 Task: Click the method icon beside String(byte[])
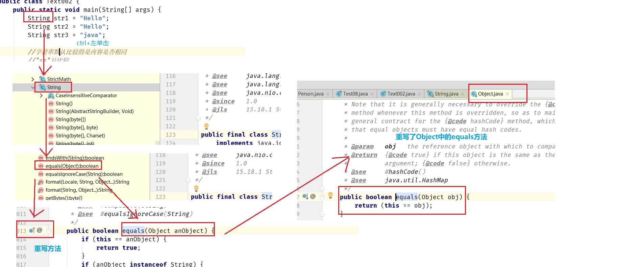[51, 119]
